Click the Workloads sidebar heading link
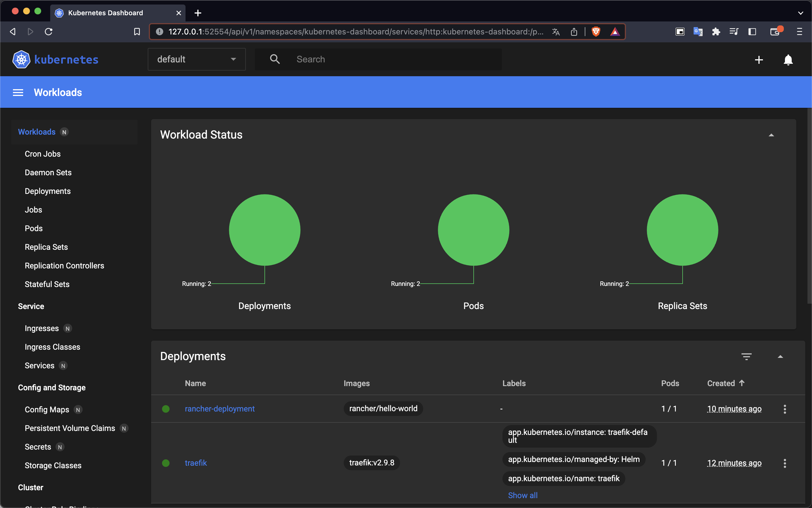This screenshot has width=812, height=508. click(x=37, y=132)
